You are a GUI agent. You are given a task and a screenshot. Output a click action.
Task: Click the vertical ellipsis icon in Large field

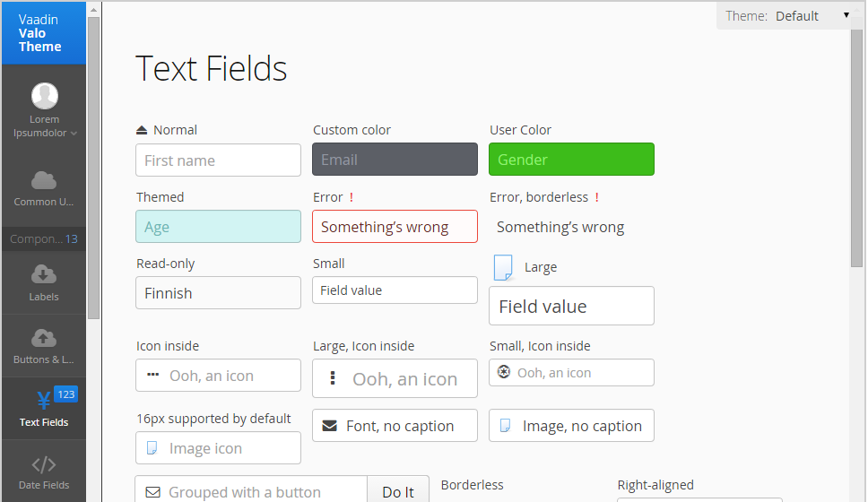tap(333, 378)
